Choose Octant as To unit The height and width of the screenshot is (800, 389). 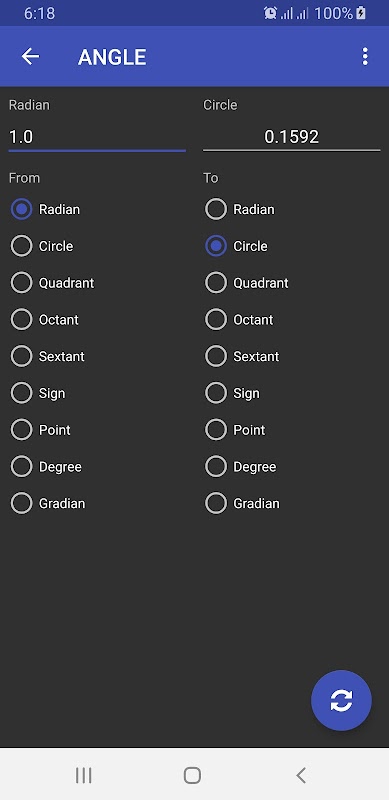[x=239, y=320]
